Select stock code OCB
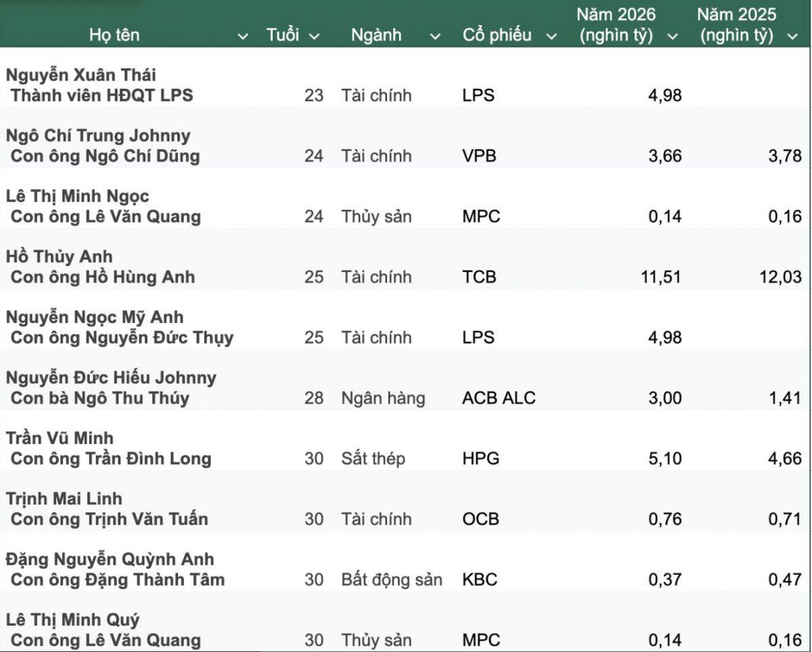The width and height of the screenshot is (812, 652). click(480, 519)
